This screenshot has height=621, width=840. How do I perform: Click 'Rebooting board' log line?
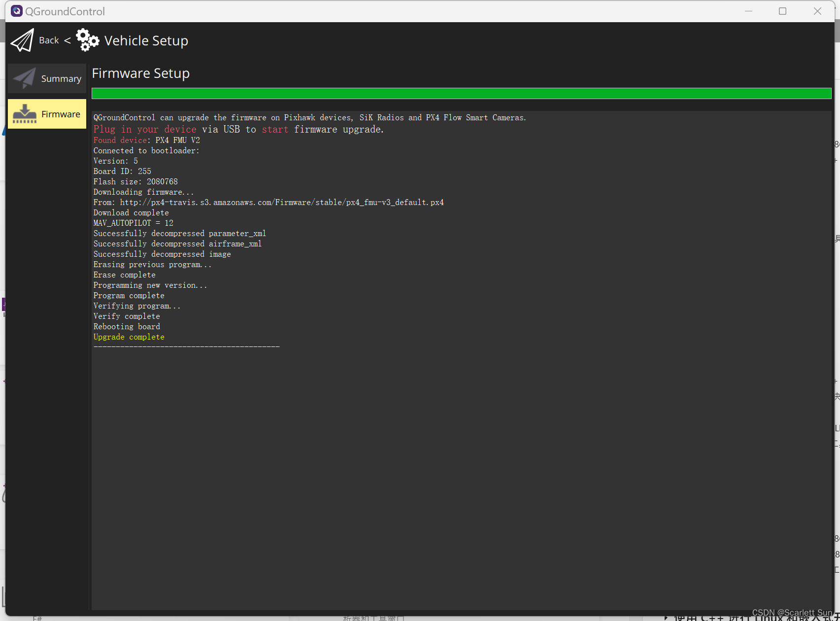[127, 327]
